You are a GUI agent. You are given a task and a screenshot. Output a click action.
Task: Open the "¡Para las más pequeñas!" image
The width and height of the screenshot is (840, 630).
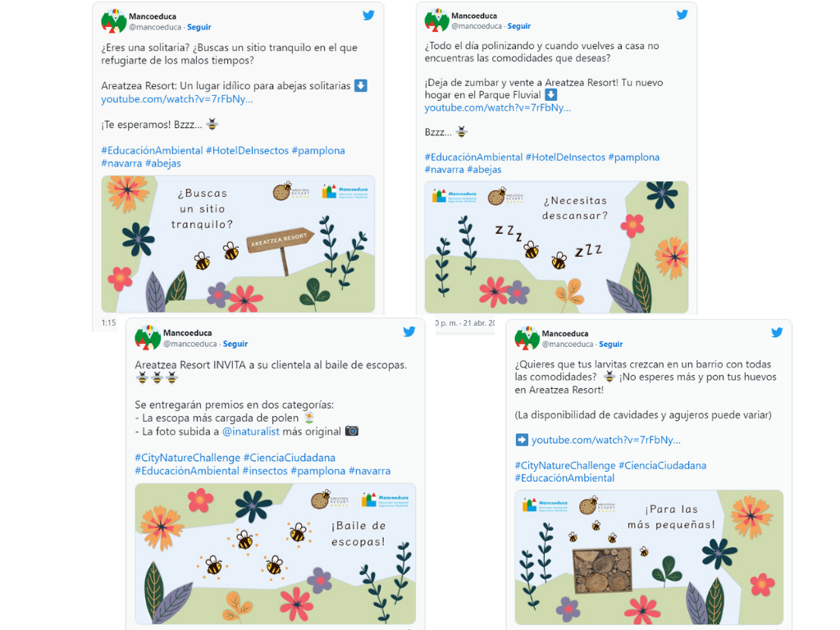[x=649, y=557]
